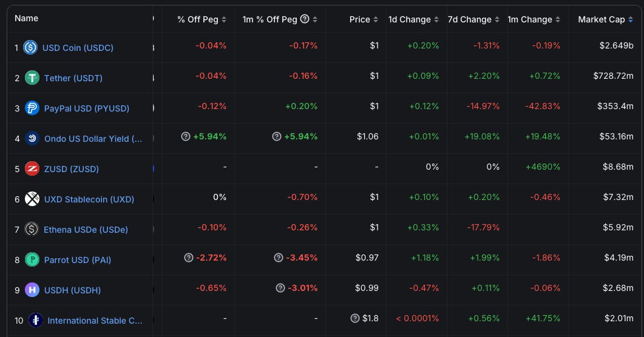Click PYUSD 7d change -14.97%
Image resolution: width=644 pixels, height=337 pixels.
point(483,106)
